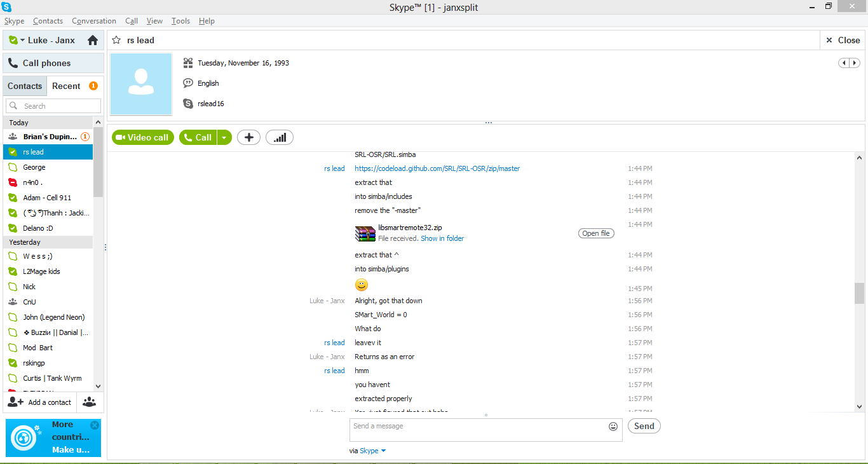Click chat scrollbar up arrow

tap(860, 158)
